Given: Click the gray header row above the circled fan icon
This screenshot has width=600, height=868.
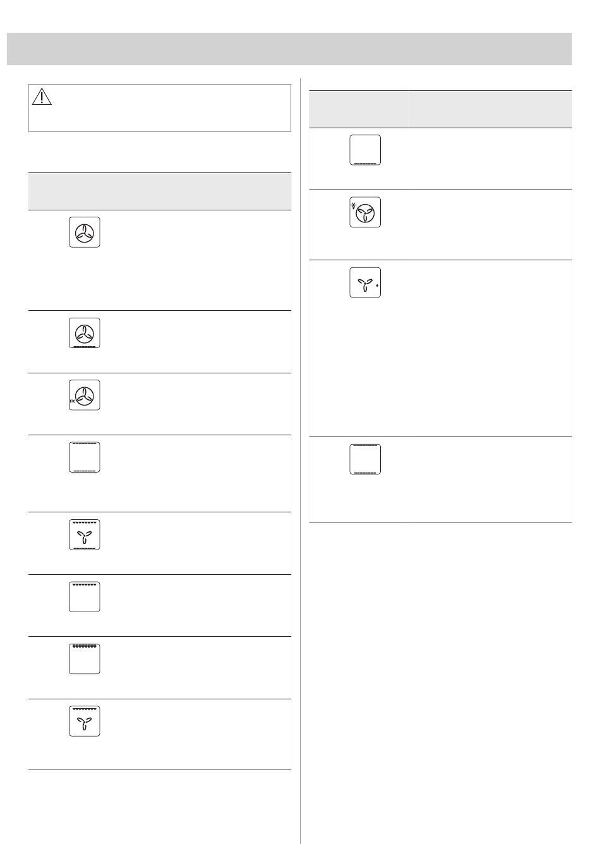Looking at the screenshot, I should [160, 191].
